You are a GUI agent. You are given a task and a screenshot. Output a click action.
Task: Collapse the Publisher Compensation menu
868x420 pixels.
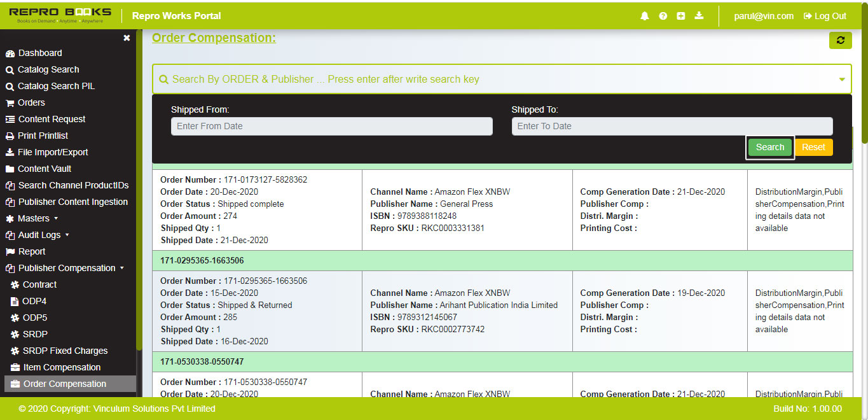point(66,268)
